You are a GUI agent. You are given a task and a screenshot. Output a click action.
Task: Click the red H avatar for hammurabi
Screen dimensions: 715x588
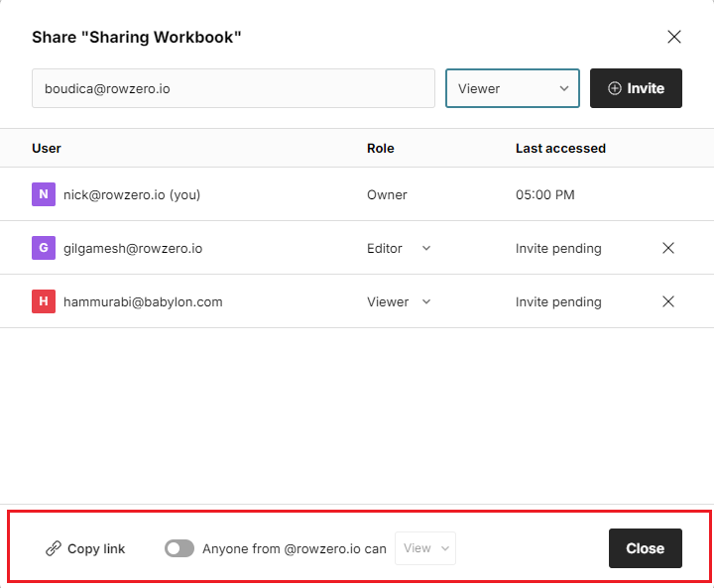click(x=43, y=301)
